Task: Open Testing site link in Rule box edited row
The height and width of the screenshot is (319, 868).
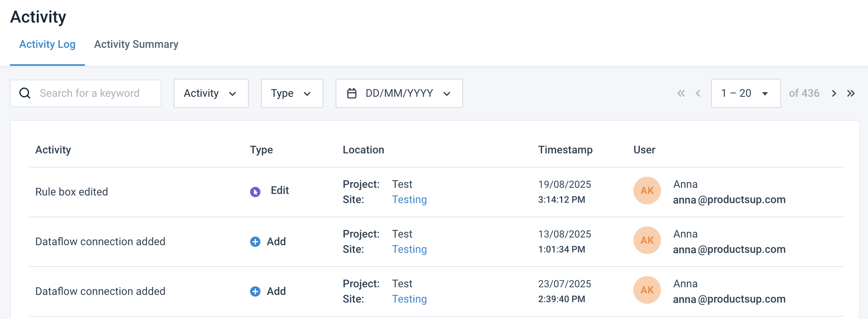Action: click(x=409, y=200)
